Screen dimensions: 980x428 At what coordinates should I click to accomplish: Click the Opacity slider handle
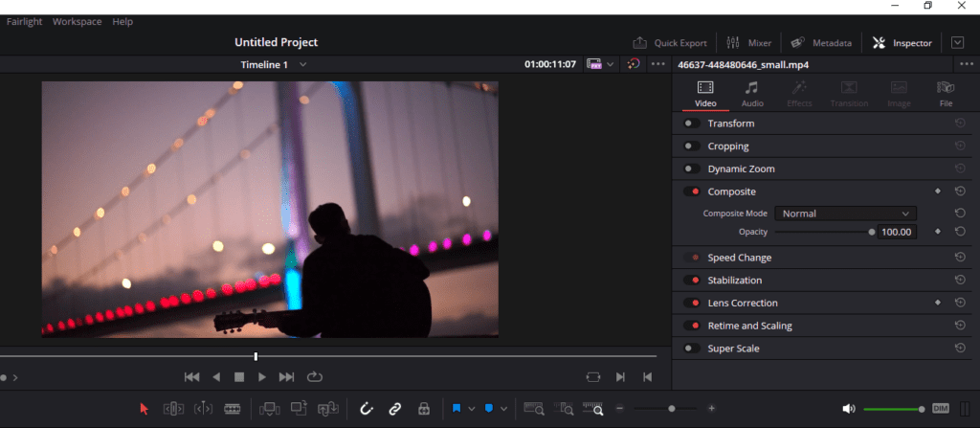pos(871,232)
